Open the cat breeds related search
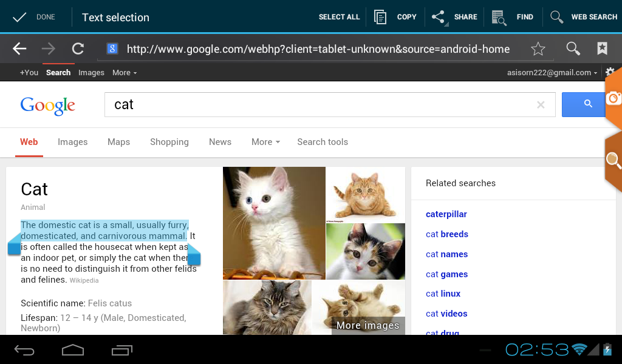 pos(447,234)
